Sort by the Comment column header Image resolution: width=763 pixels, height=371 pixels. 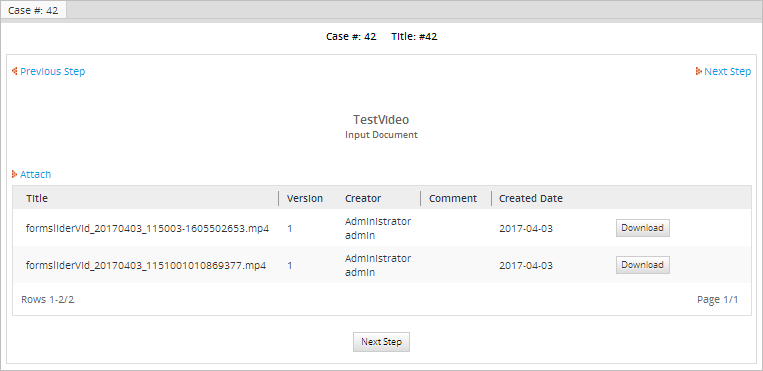coord(453,198)
